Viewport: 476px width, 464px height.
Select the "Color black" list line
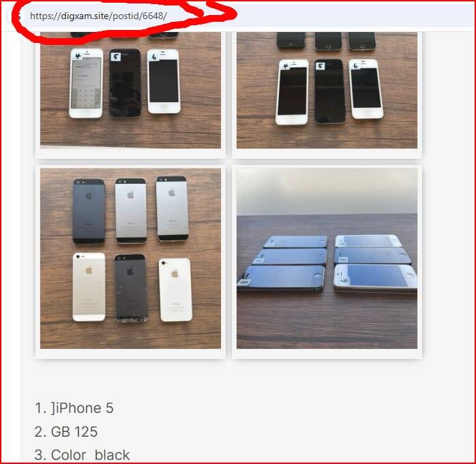click(x=82, y=455)
